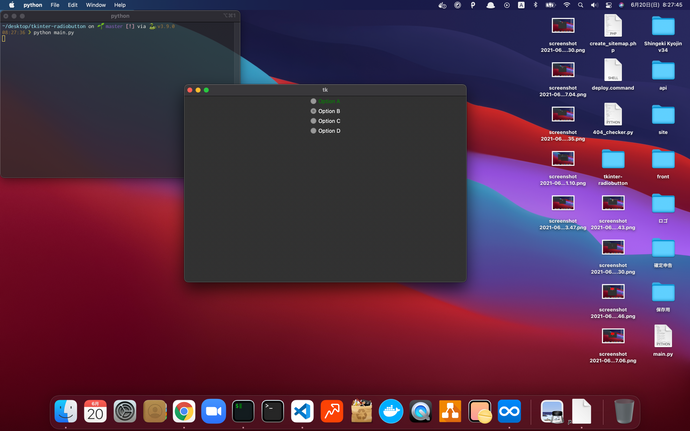
Task: Open the File menu
Action: pyautogui.click(x=55, y=5)
